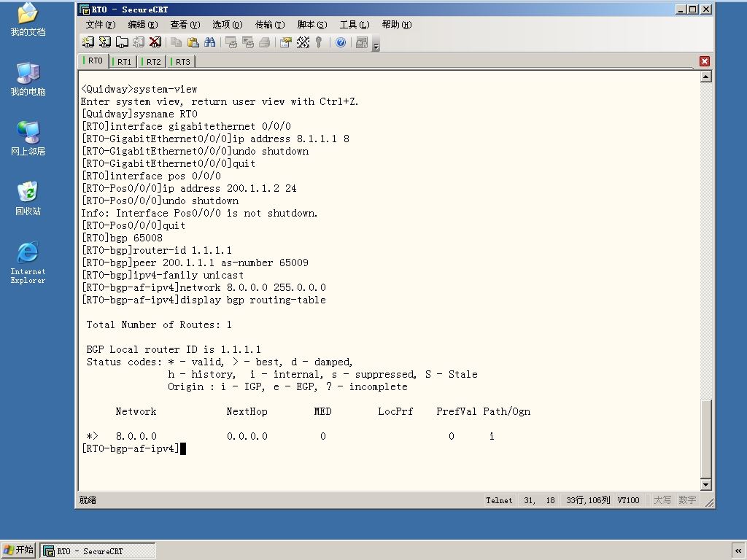The height and width of the screenshot is (560, 747).
Task: Open the 查看(V) menu
Action: [x=185, y=25]
